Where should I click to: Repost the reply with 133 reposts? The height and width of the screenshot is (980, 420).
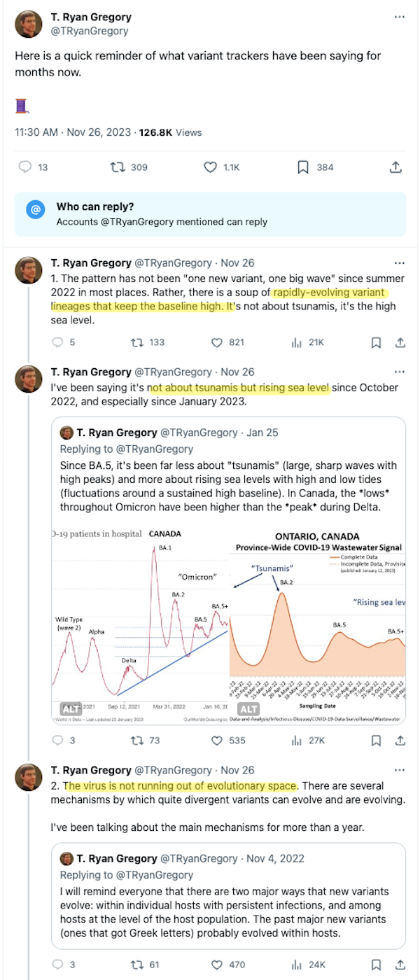[x=136, y=342]
